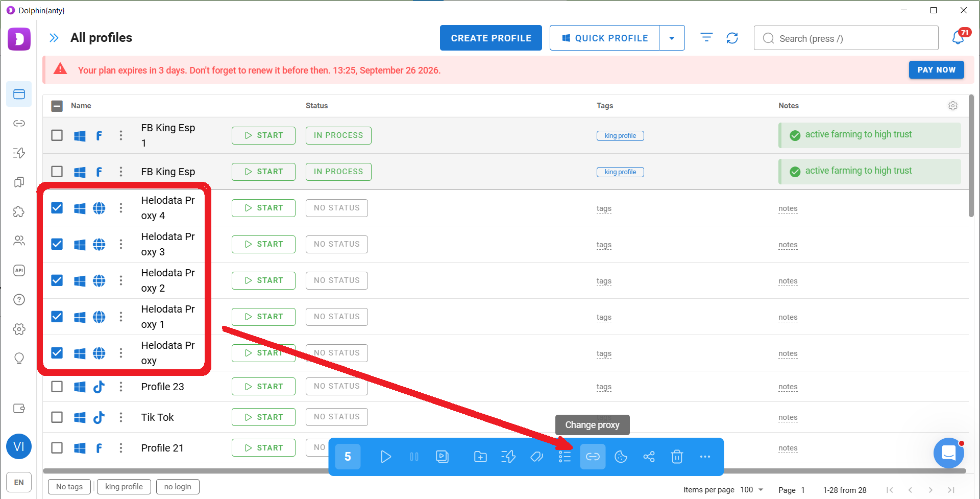Uncheck the Helodata Proxy 2 checkbox

(x=57, y=280)
